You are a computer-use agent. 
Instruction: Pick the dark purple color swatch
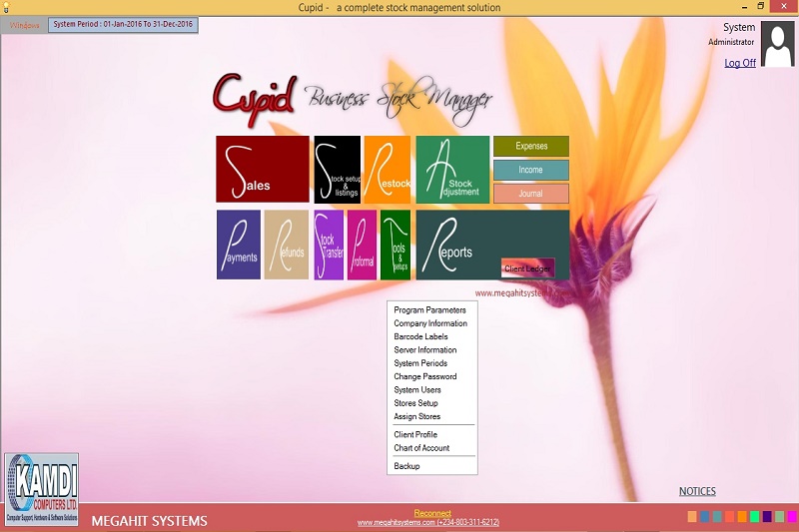pos(767,516)
